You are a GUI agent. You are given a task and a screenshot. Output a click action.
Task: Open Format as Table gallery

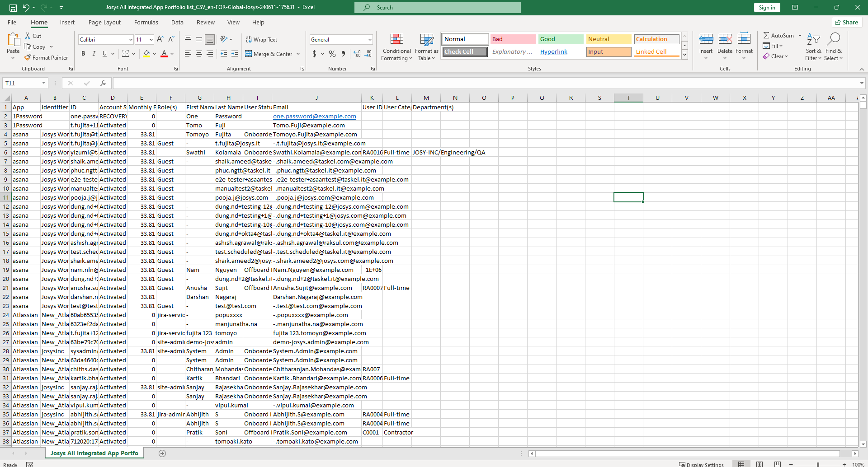[x=427, y=47]
